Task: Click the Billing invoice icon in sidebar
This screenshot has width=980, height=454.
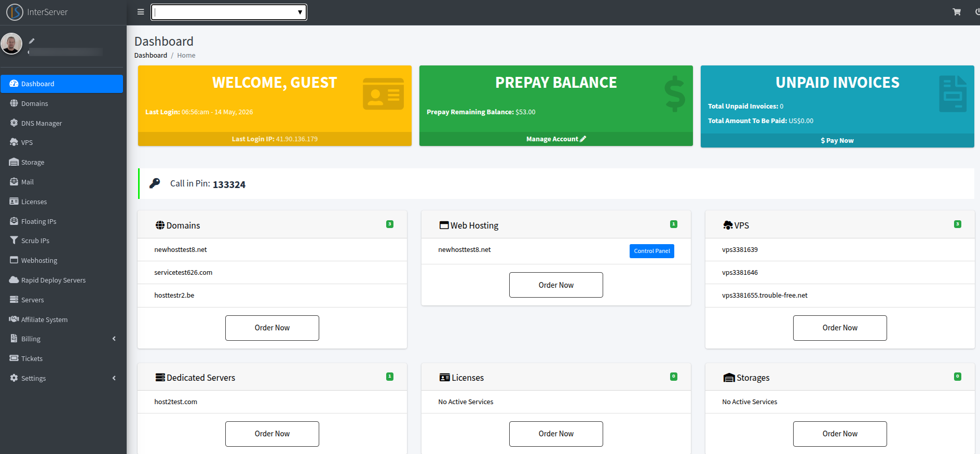Action: pos(14,339)
